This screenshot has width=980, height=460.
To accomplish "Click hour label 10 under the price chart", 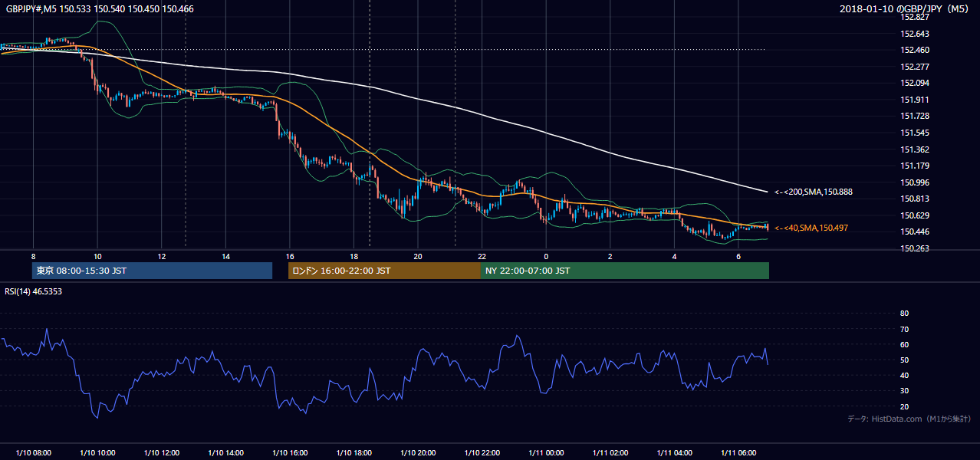I will coord(97,256).
